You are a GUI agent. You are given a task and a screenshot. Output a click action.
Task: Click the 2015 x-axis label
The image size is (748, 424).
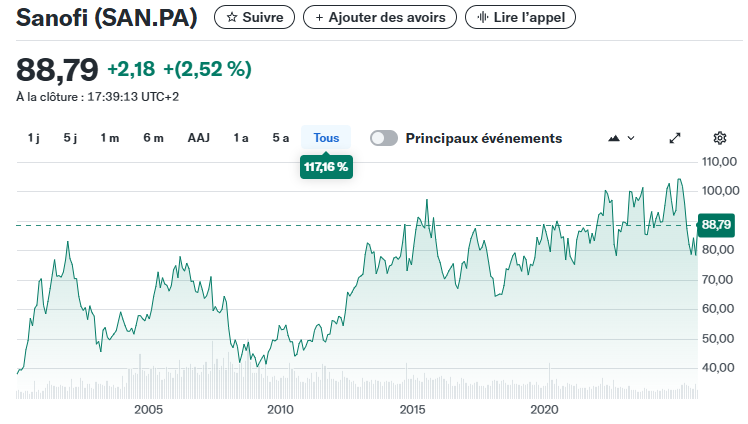[x=413, y=410]
